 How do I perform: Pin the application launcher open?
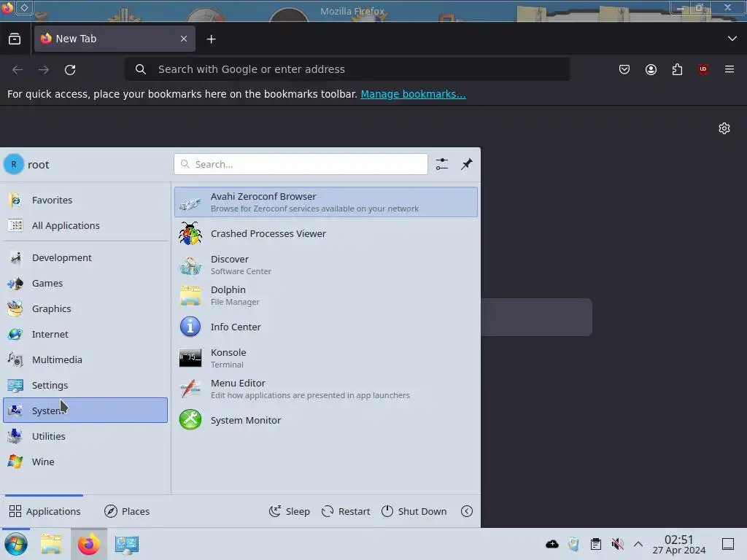(467, 164)
